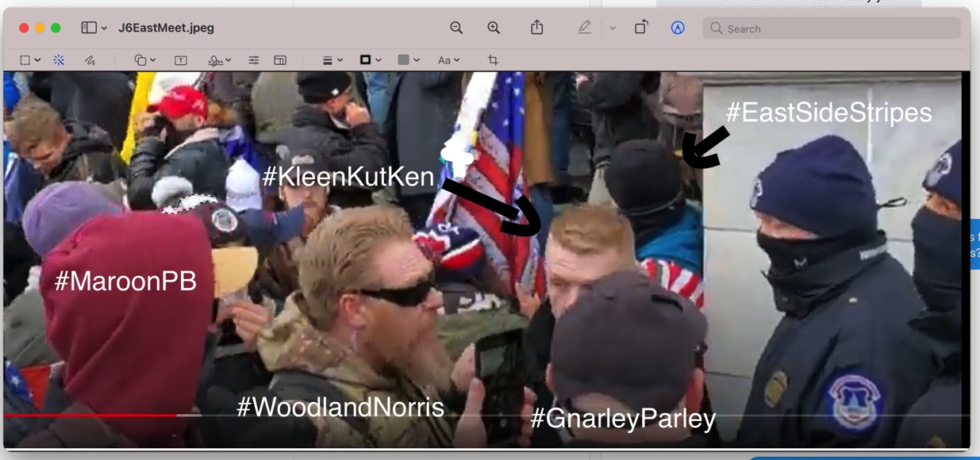The image size is (980, 460).
Task: Expand the Selection tools dropdown arrow
Action: 37,60
